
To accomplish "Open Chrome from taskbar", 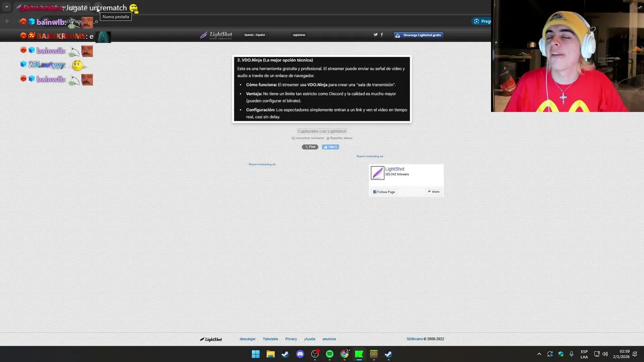I will click(344, 354).
